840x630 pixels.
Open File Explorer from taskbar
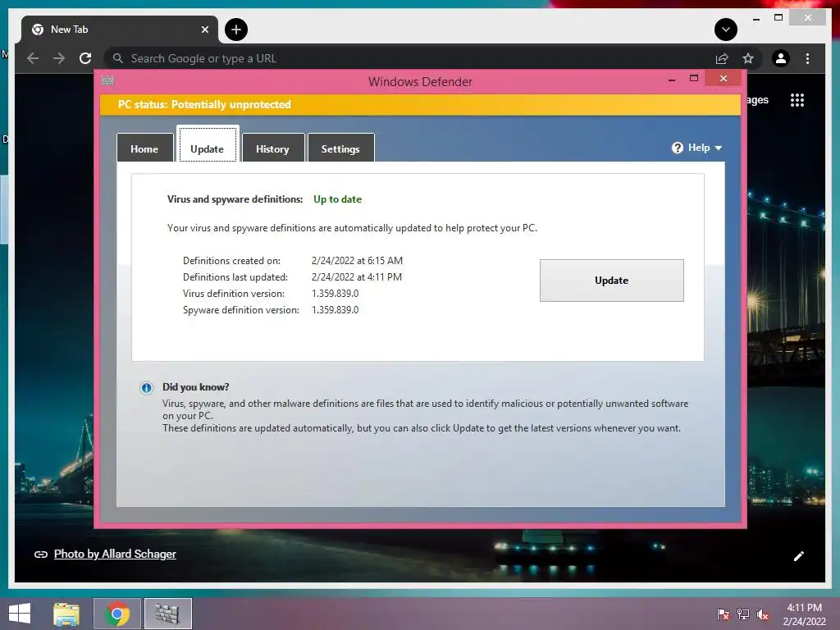point(66,614)
